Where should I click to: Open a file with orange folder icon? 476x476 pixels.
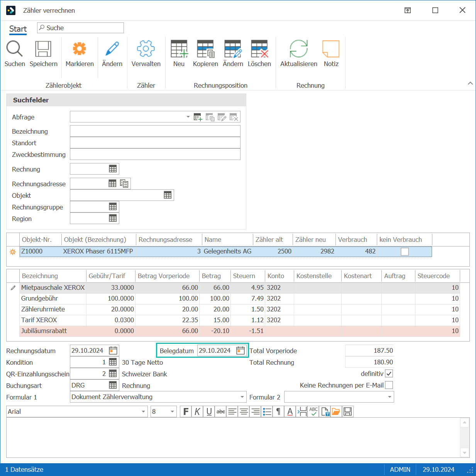336,411
